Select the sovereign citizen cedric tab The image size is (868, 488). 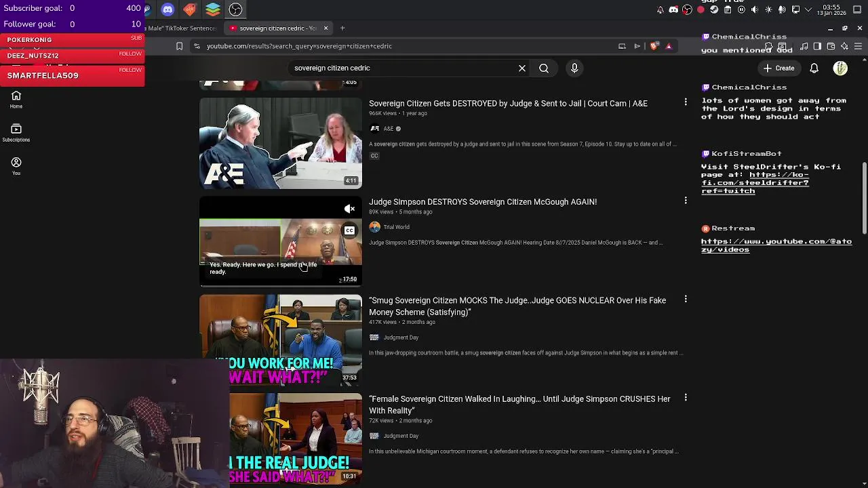277,28
